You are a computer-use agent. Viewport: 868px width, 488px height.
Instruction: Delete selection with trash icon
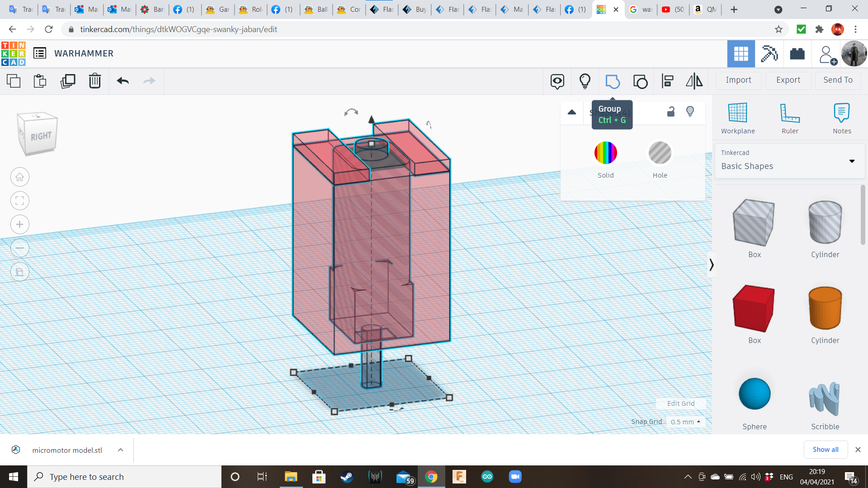point(94,81)
